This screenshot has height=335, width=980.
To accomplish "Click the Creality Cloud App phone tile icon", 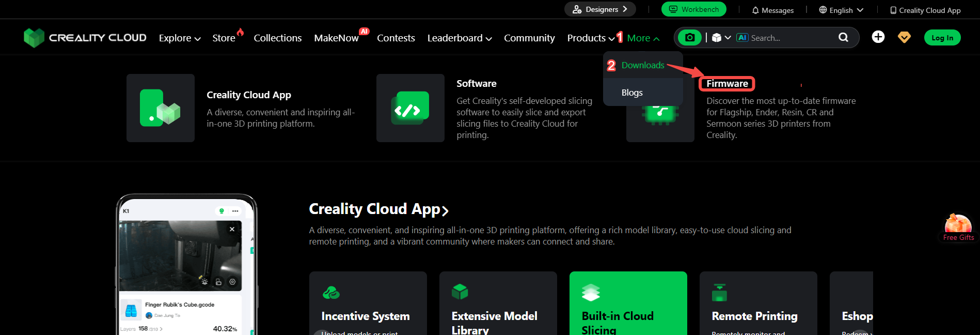I will [x=160, y=108].
